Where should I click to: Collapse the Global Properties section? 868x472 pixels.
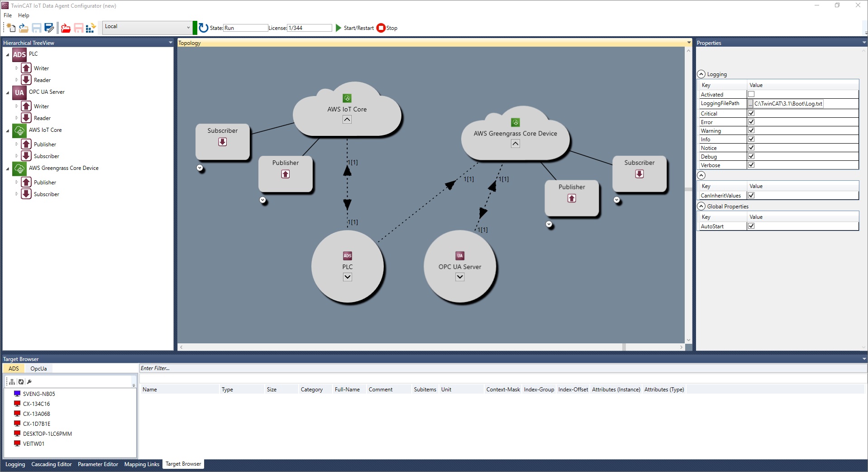click(701, 207)
